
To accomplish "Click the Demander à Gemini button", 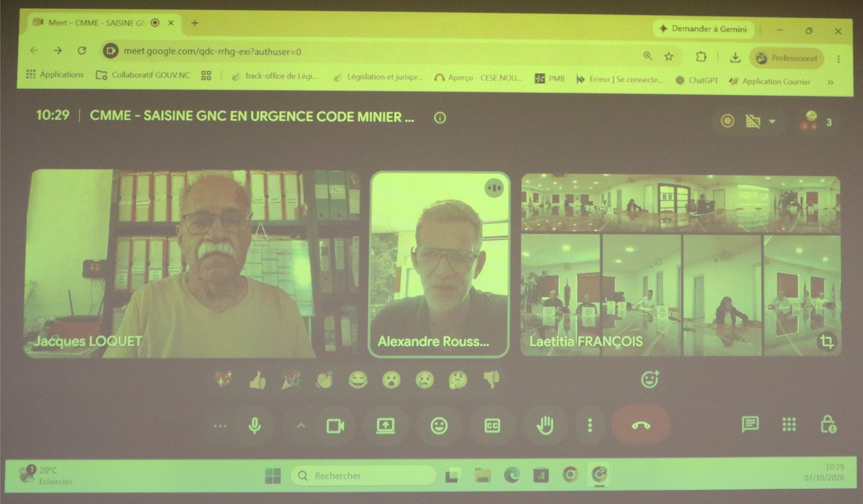I will coord(704,29).
